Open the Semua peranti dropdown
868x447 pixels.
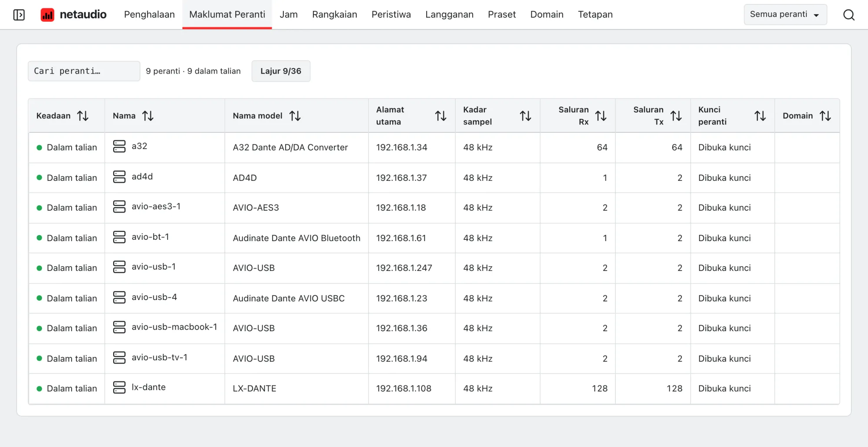point(785,14)
